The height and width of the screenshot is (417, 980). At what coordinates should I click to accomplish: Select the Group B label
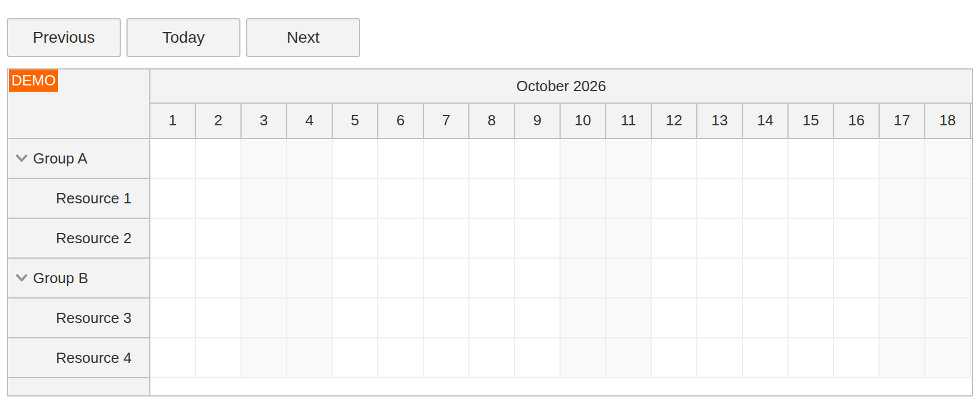coord(60,278)
